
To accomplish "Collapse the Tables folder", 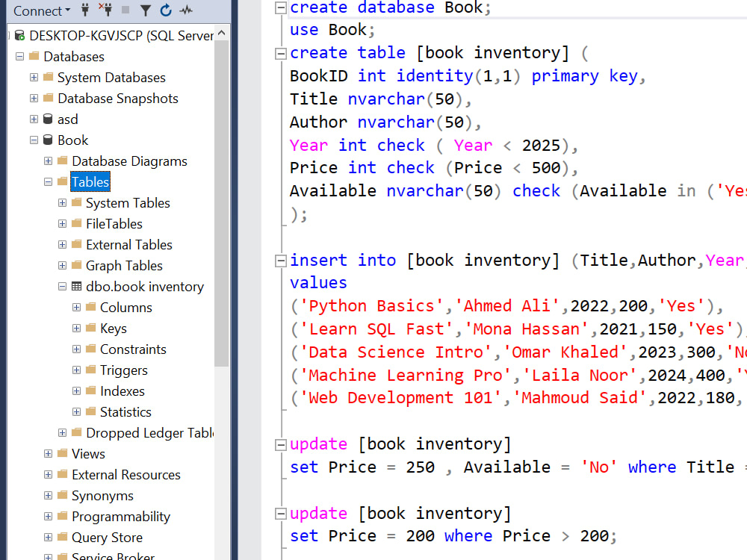I will (x=48, y=182).
